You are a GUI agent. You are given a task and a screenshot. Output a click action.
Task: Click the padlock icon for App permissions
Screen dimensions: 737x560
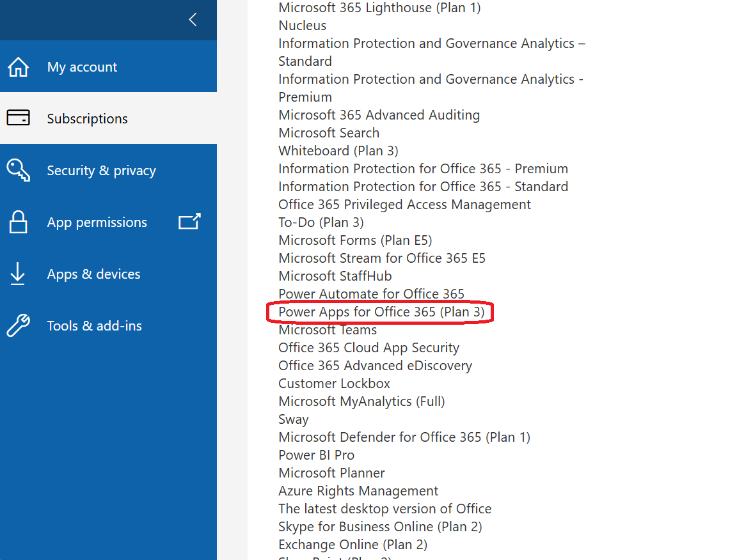tap(19, 222)
